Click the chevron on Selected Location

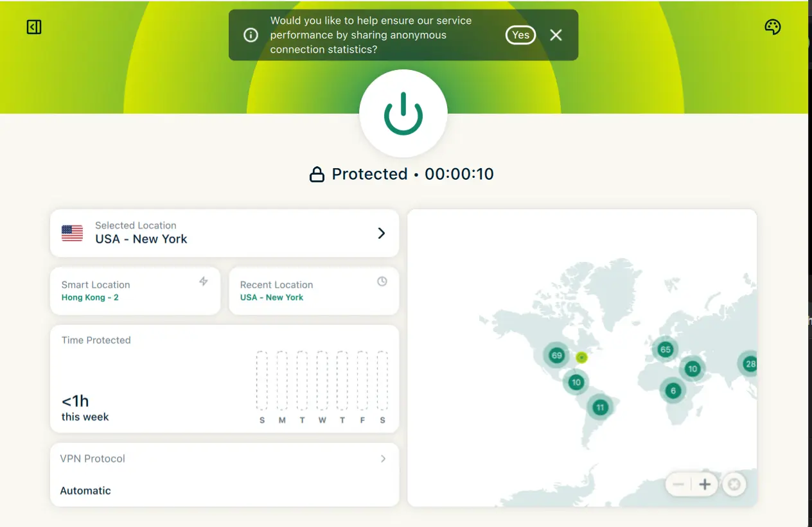pos(382,233)
